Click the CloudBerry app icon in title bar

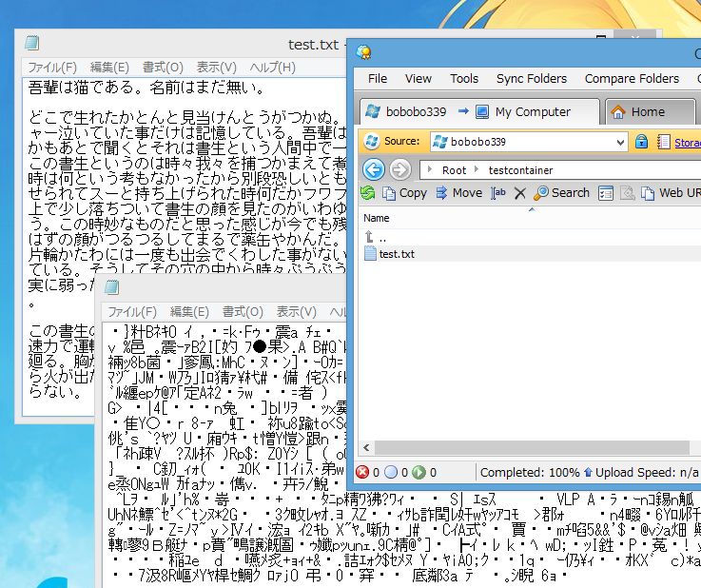coord(364,52)
